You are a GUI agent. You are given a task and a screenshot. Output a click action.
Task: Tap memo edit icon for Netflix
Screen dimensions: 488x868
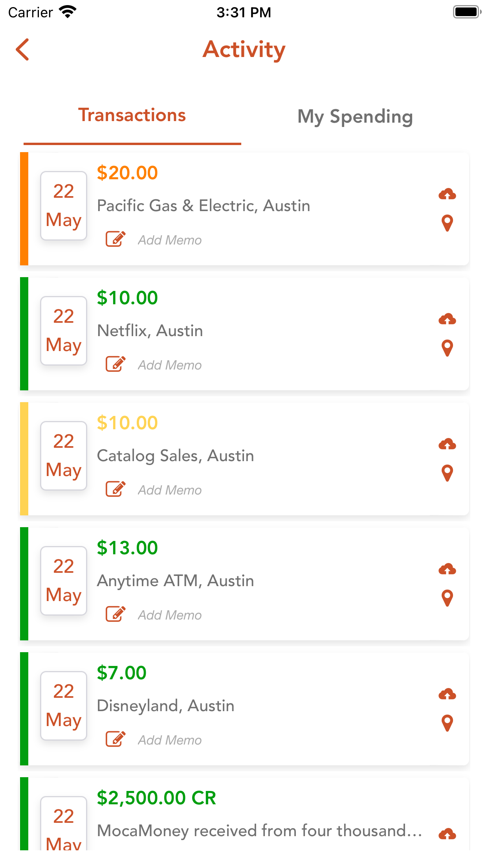pyautogui.click(x=116, y=364)
